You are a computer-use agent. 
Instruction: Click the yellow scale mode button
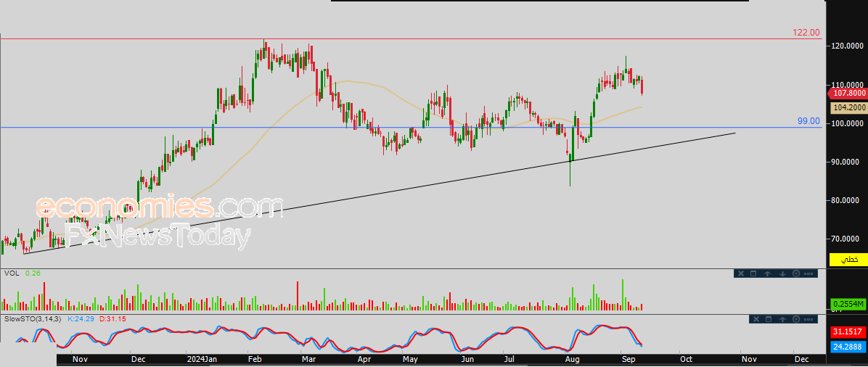pos(848,259)
